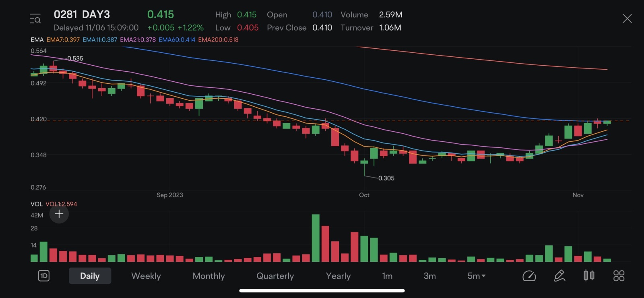Select the Daily timeframe tab

click(x=90, y=276)
